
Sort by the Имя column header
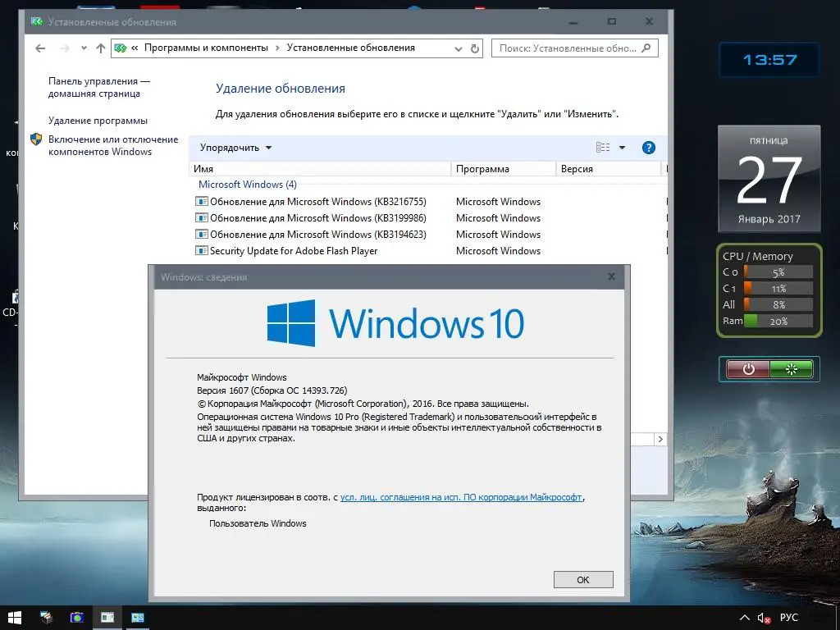click(321, 169)
